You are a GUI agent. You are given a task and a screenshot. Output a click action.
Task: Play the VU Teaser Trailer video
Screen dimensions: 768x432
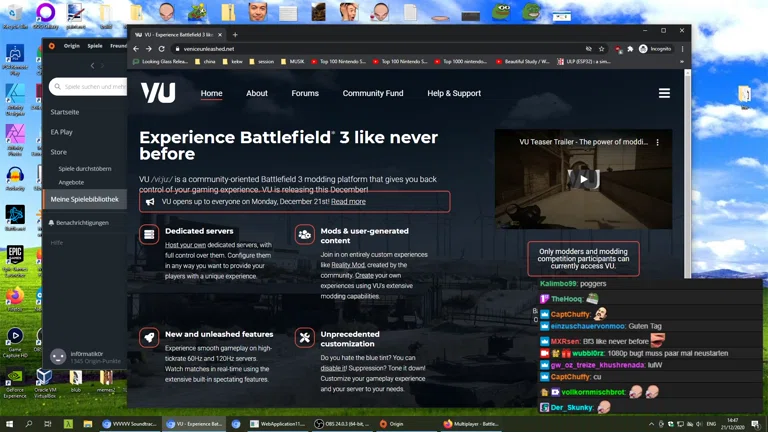tap(583, 179)
